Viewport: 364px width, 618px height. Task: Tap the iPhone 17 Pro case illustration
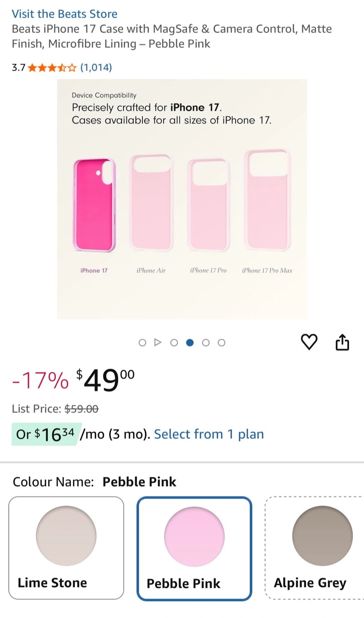tap(209, 205)
